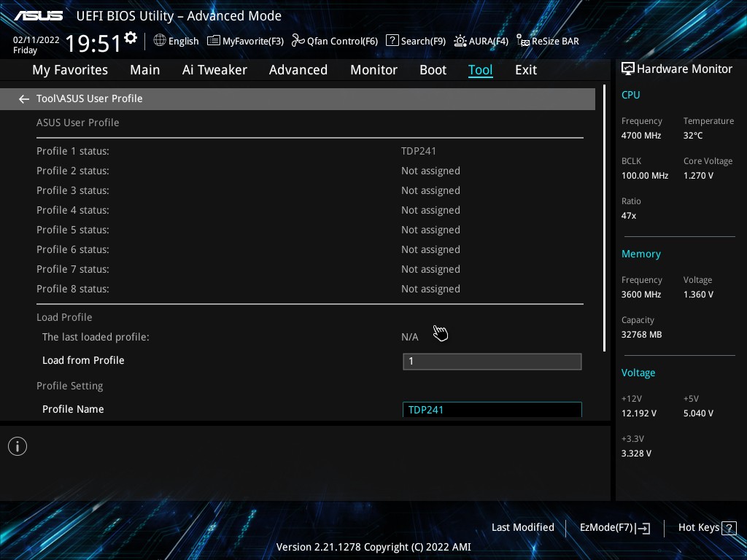Click Profile 8 status label
747x560 pixels.
[x=73, y=289]
